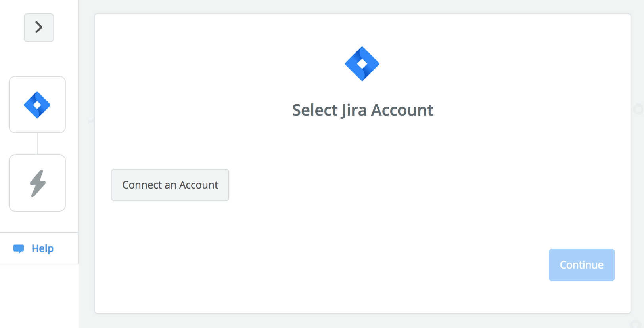Click the word "Account" in the heading
The height and width of the screenshot is (328, 644).
402,110
